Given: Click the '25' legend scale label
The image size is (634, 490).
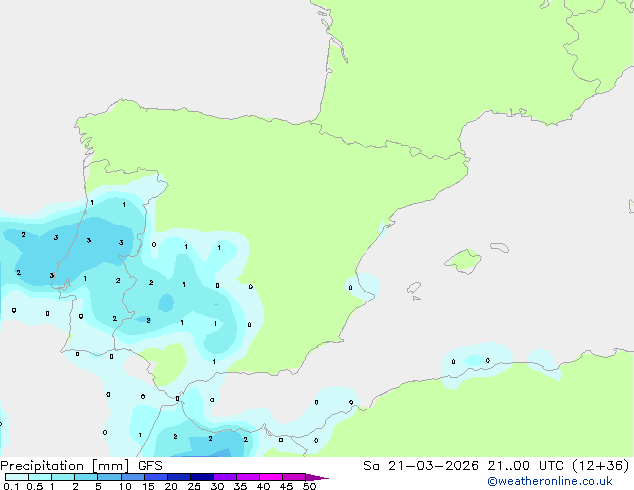Looking at the screenshot, I should click(x=194, y=486).
